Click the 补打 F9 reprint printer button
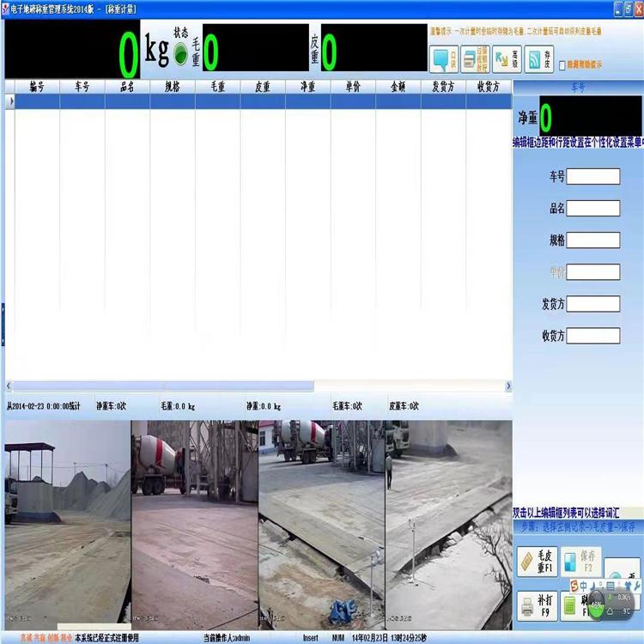Viewport: 644px width, 644px height. [536, 607]
